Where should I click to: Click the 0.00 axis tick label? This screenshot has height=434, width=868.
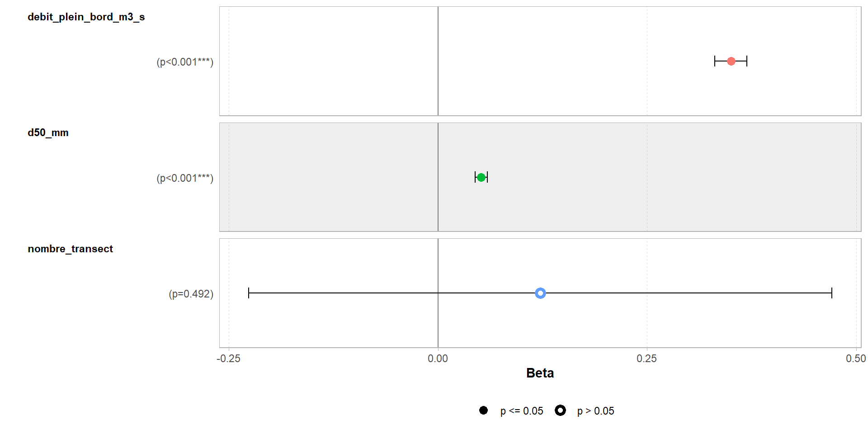coord(438,359)
